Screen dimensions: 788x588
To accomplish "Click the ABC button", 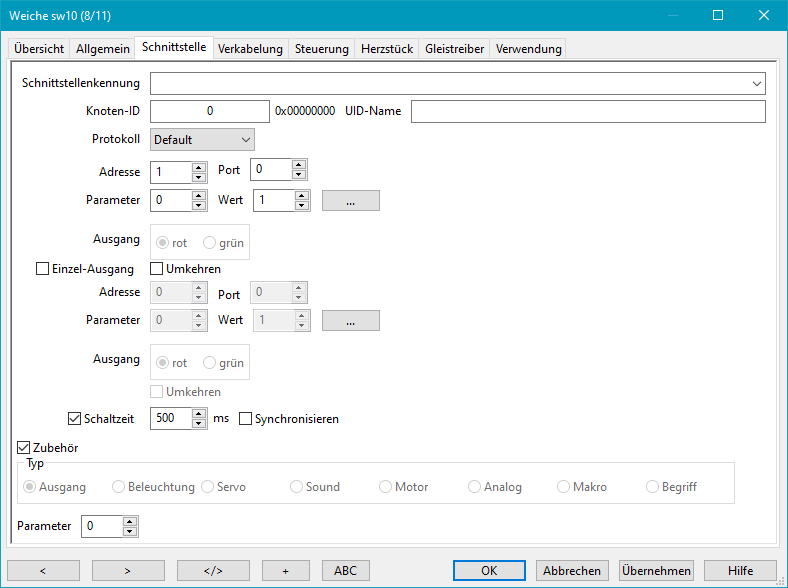I will point(345,570).
